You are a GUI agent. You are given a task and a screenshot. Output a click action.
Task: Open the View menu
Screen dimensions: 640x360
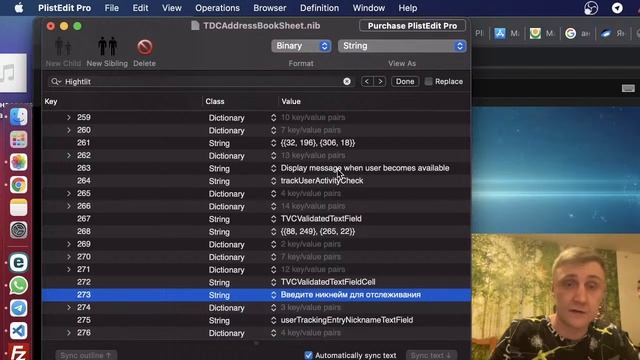point(171,8)
